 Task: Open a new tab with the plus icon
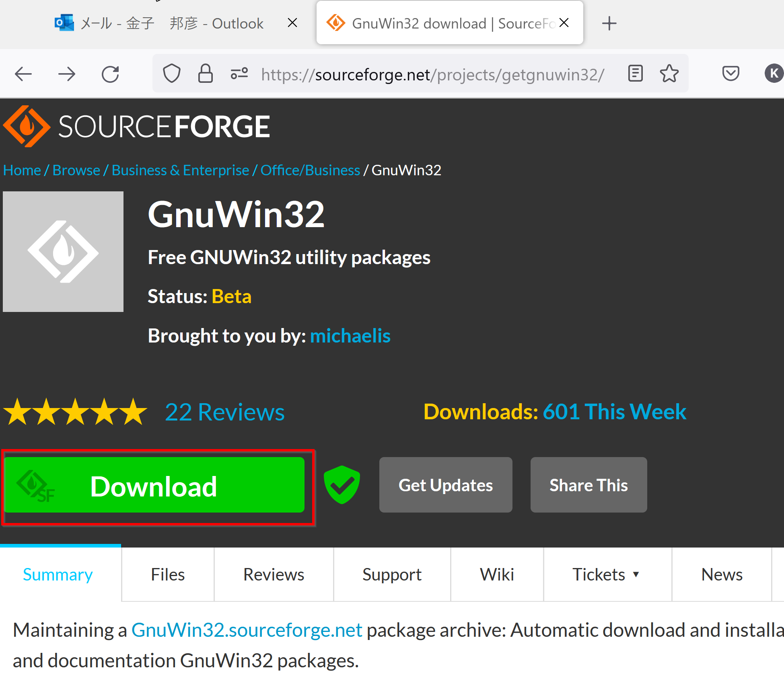point(609,23)
